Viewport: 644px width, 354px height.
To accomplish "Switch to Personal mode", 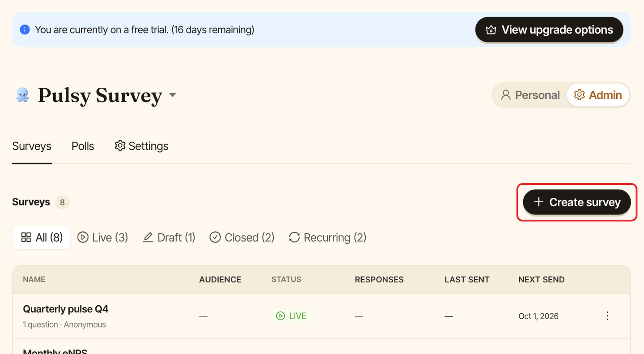I will (530, 95).
